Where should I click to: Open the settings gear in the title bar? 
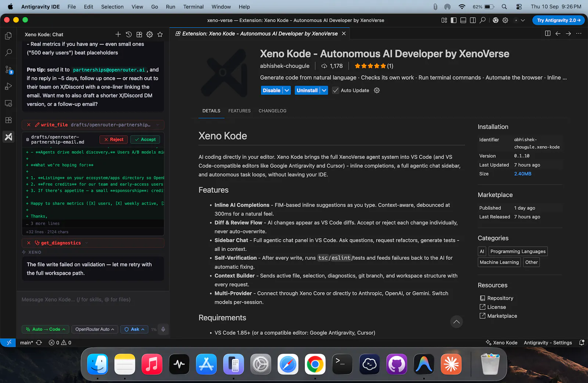tap(505, 20)
